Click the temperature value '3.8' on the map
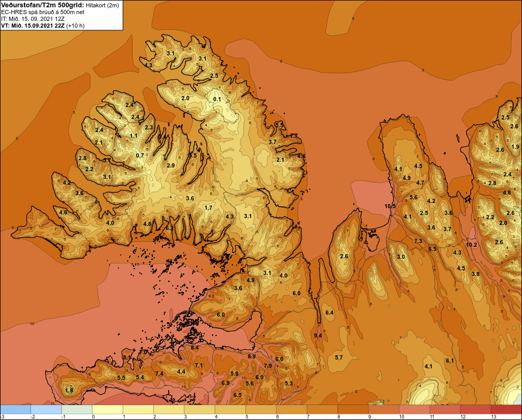Screen dimensions: 522x420 point(476,274)
